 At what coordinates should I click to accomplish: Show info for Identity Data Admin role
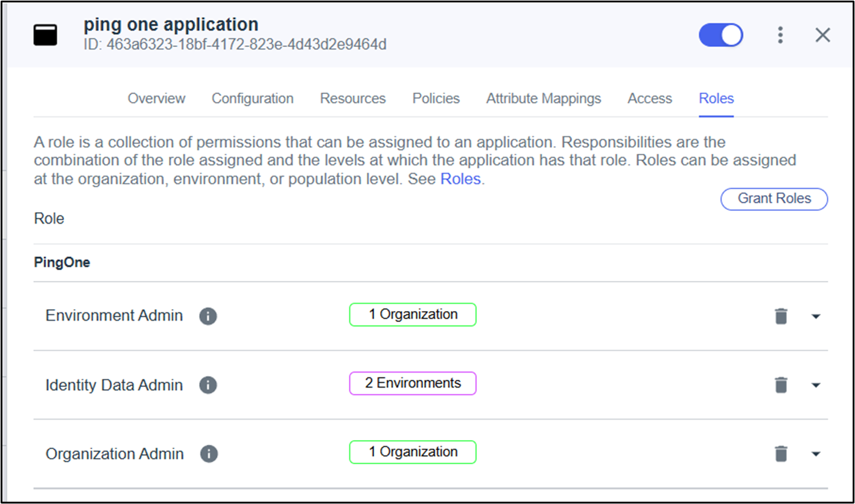[x=208, y=385]
